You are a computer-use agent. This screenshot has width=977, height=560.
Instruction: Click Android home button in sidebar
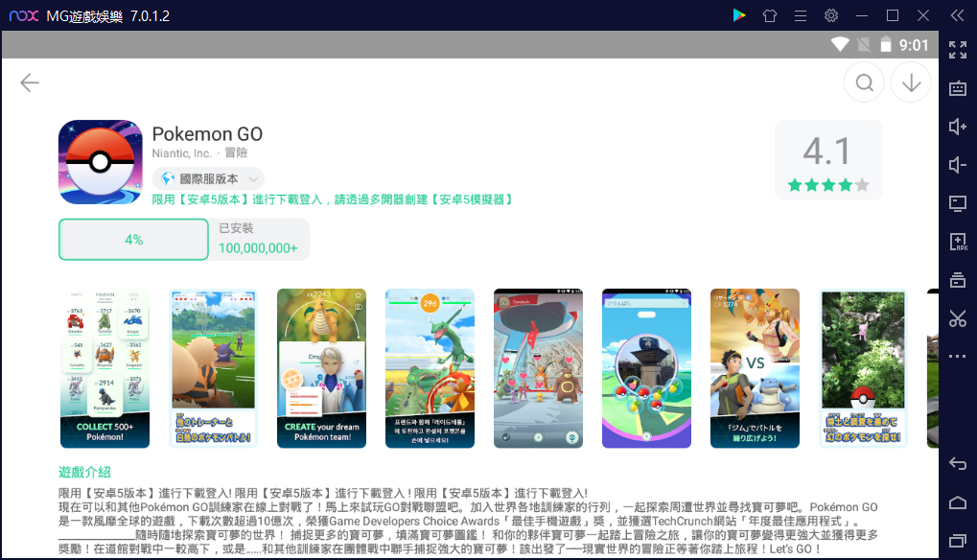958,502
